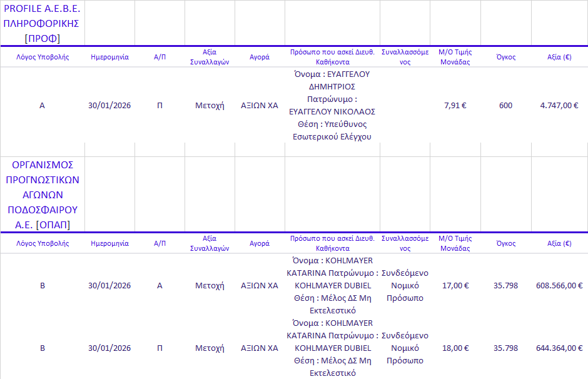Screen dimensions: 588x379
Task: Select 'Μετοχή' in the ΕΥΑΓΓΕΛΟΥ row
Action: click(210, 105)
